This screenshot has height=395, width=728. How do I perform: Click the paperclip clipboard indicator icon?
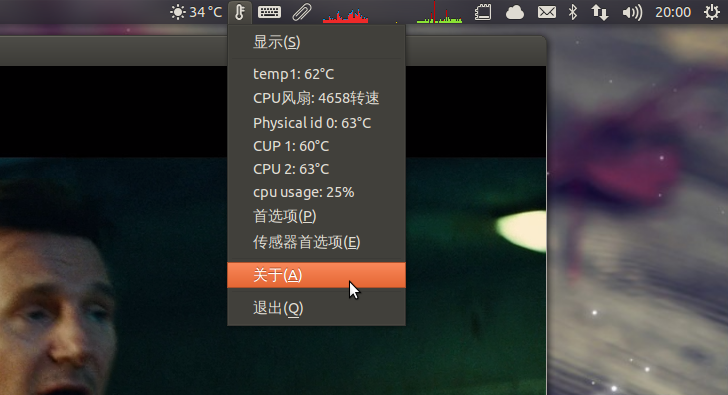301,12
